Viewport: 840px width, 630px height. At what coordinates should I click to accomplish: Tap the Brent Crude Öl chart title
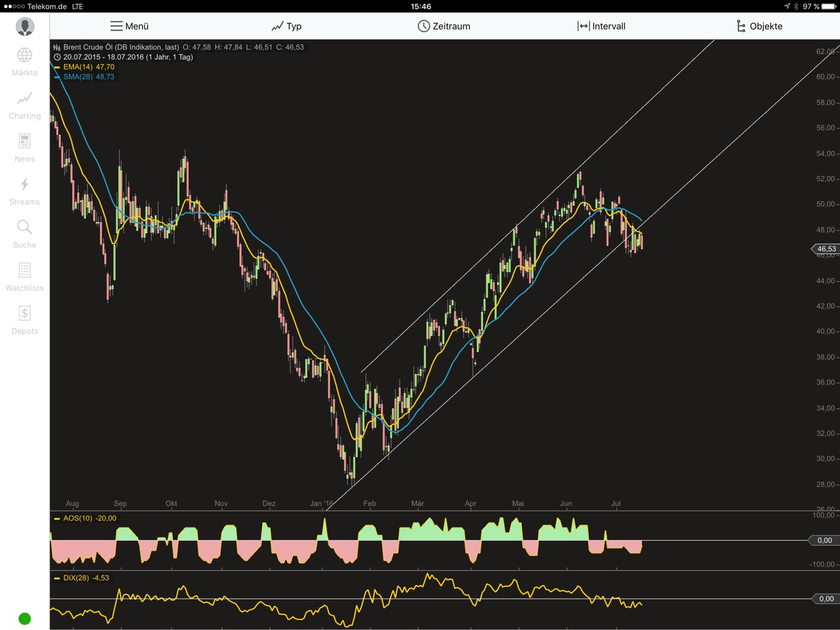(x=121, y=47)
